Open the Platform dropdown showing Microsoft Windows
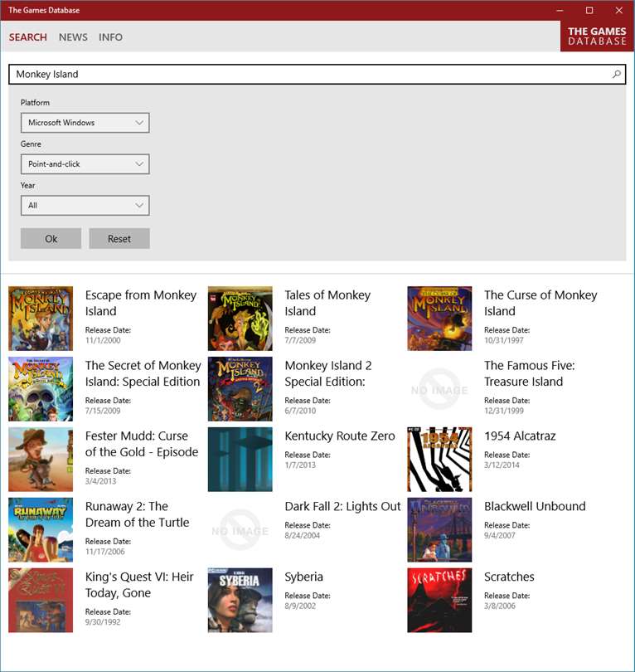The image size is (635, 672). (x=85, y=123)
